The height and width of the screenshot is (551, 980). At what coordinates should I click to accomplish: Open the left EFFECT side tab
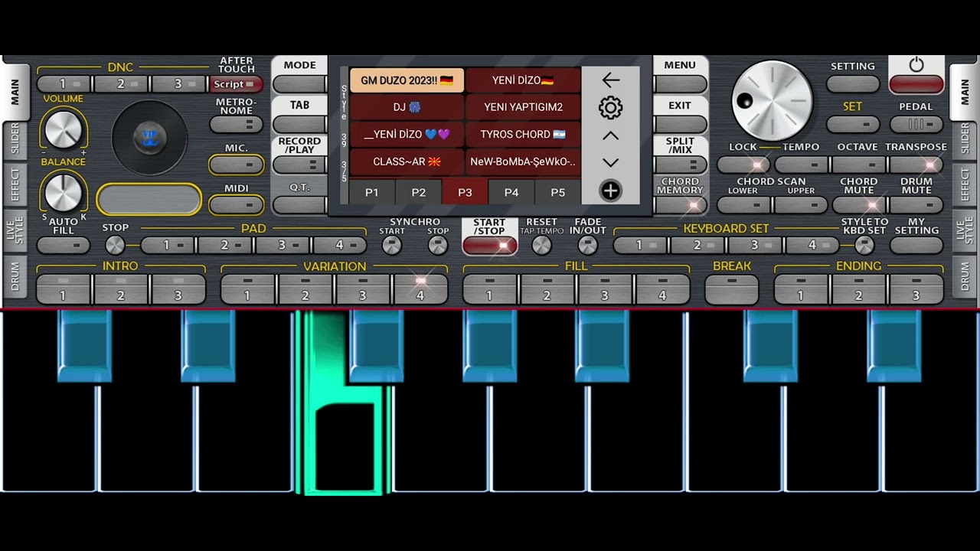coord(15,184)
